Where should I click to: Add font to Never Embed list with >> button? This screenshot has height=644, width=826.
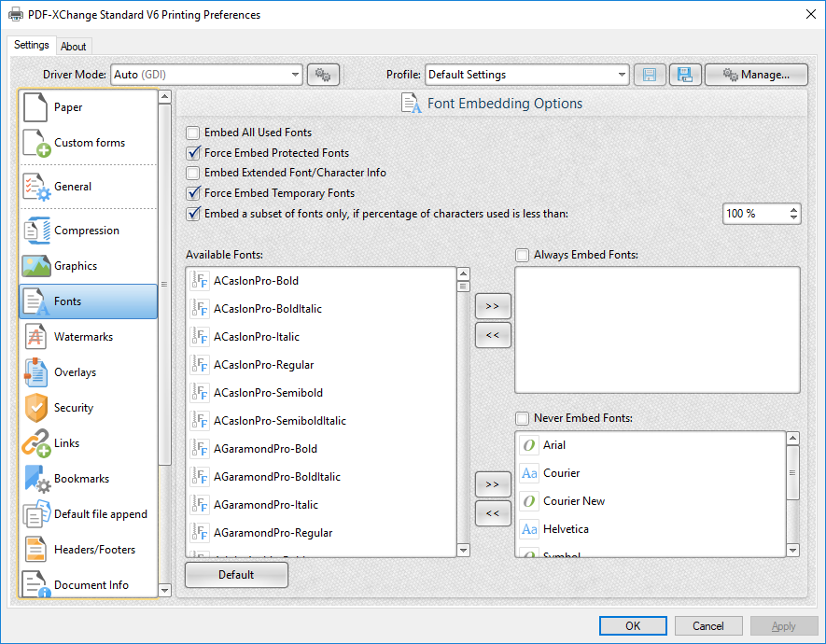[x=493, y=484]
